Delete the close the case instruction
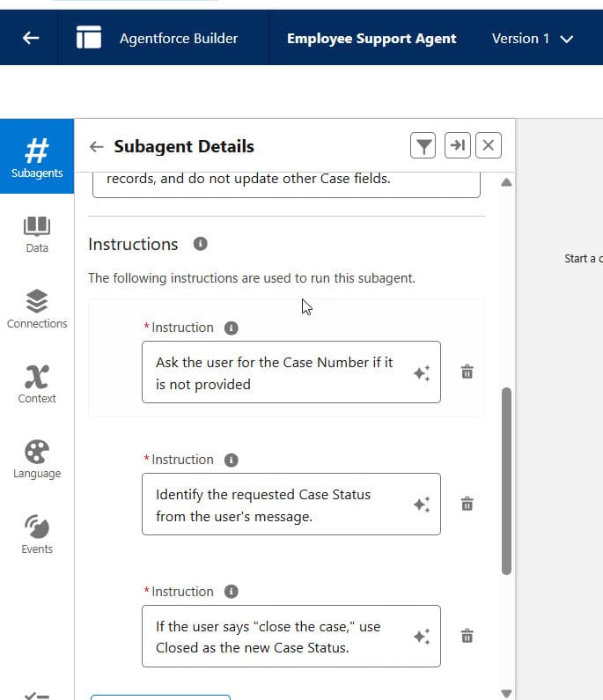 pos(467,636)
